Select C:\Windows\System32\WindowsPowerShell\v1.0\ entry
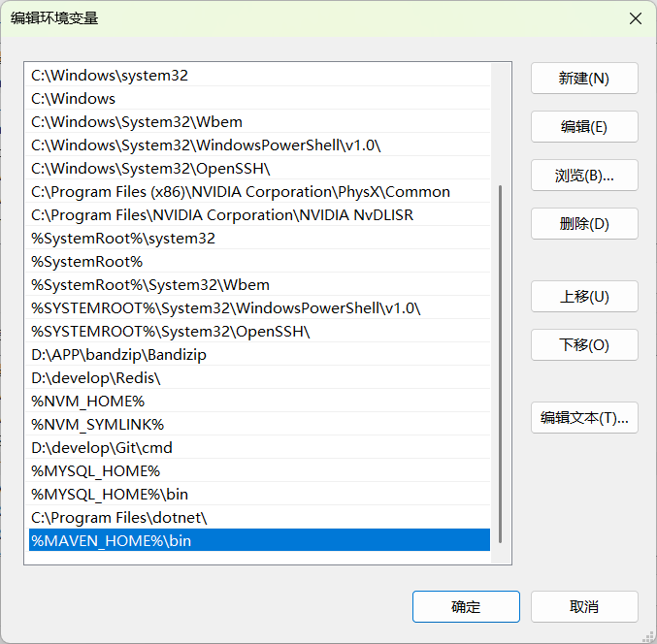Image resolution: width=657 pixels, height=644 pixels. 259,145
